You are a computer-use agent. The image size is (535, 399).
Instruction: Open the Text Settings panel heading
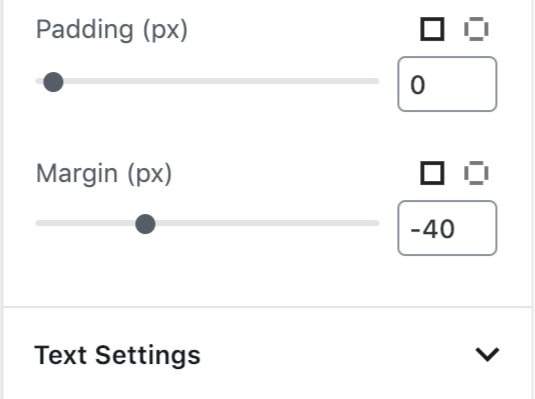(117, 355)
